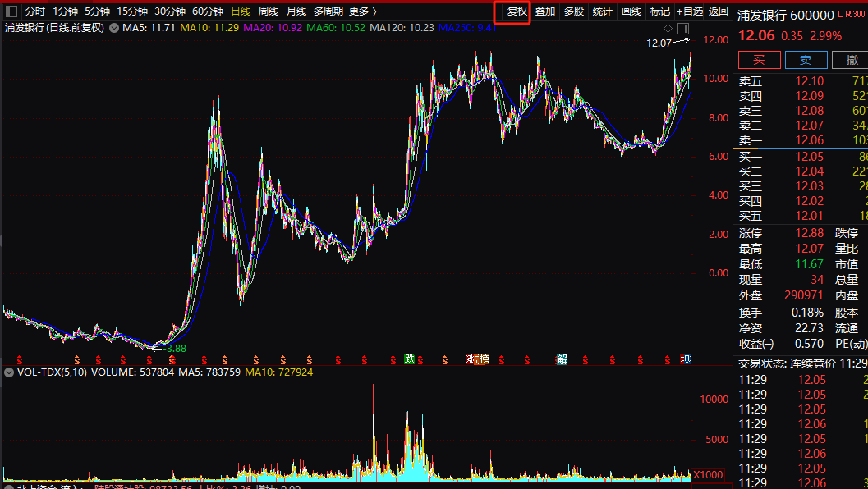868x489 pixels.
Task: Click the L badge beside stock code
Action: click(840, 15)
